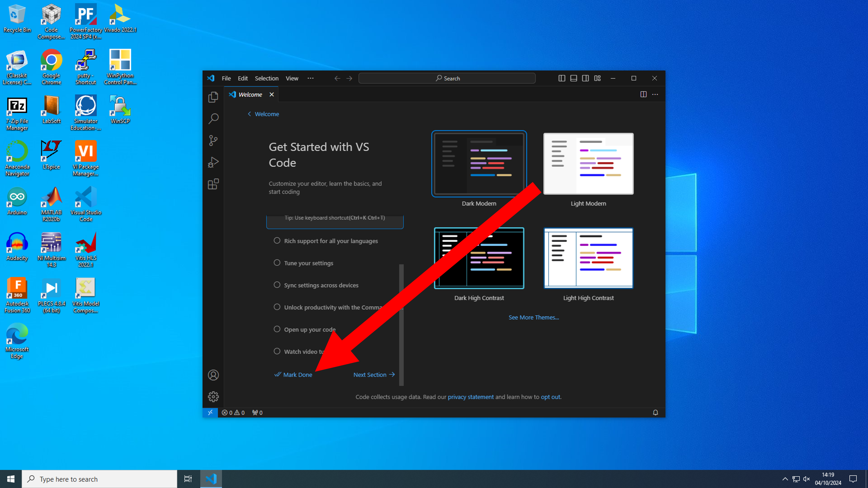Select Watch video tutorials step
Viewport: 868px width, 488px height.
click(x=335, y=352)
